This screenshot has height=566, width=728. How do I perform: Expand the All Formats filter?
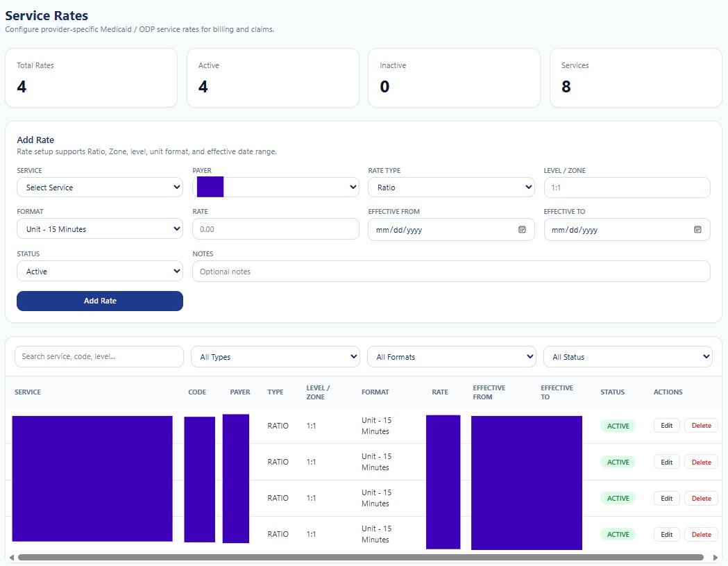(452, 357)
